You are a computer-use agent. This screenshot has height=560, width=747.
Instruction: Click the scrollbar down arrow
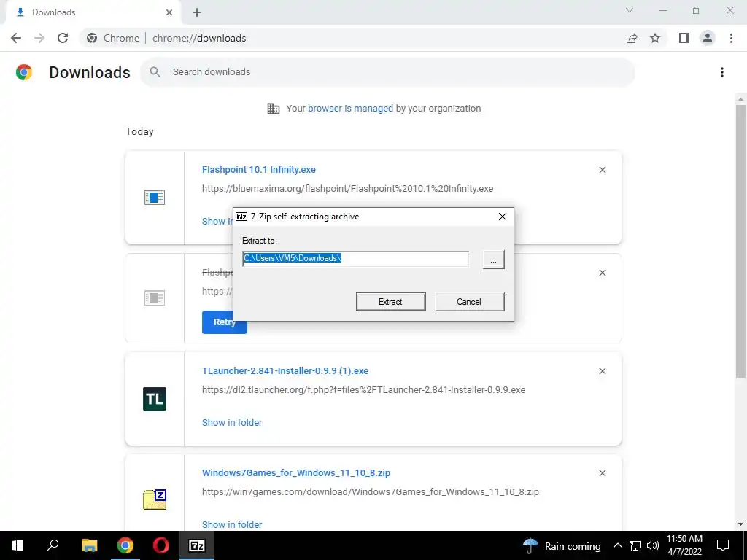pos(740,524)
